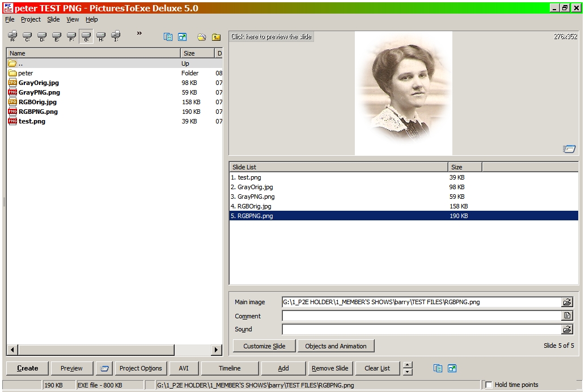Viewport: 585px width, 392px height.
Task: Move the slide up with the up arrow
Action: coord(408,365)
